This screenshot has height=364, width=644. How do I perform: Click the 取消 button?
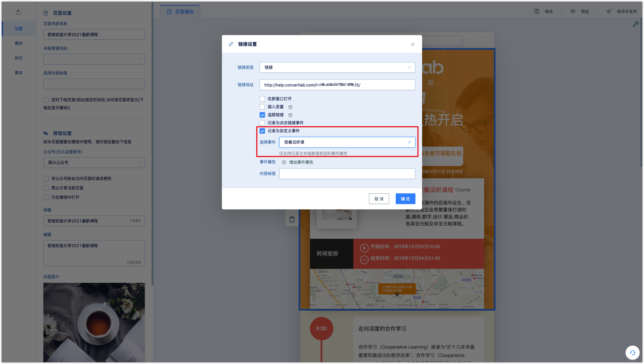[x=379, y=199]
